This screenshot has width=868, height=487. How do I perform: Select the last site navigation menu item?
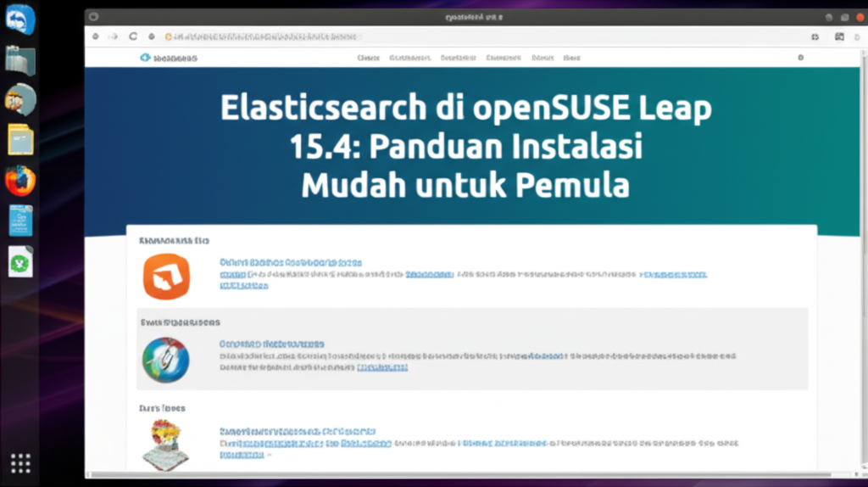[x=571, y=58]
